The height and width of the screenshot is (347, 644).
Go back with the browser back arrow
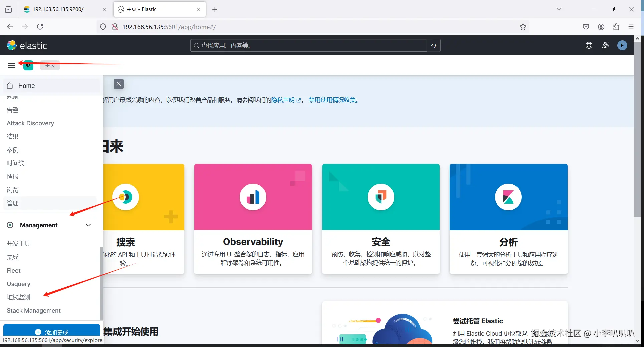pyautogui.click(x=10, y=27)
